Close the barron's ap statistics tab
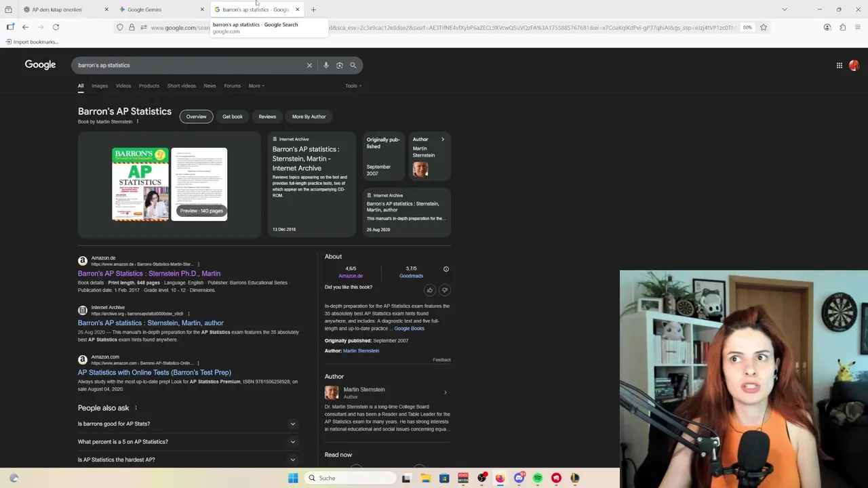 297,9
